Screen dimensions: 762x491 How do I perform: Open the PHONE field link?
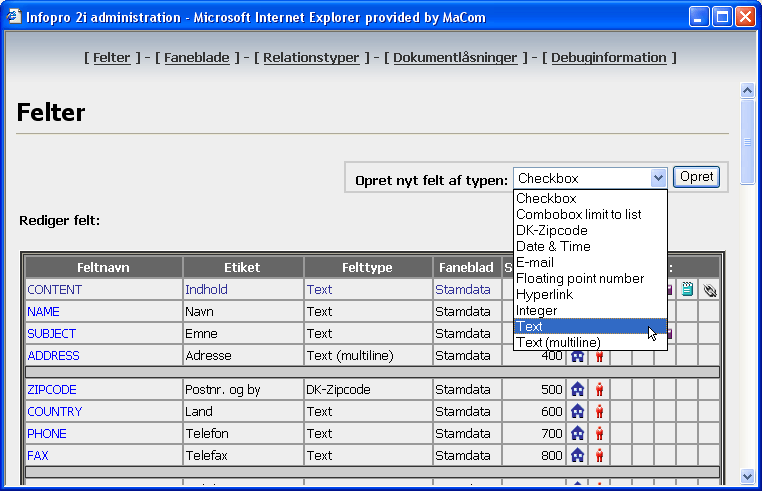click(x=47, y=433)
